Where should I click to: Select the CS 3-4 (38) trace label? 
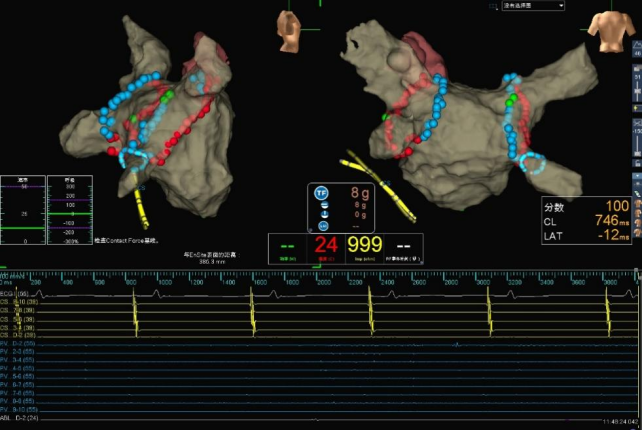[x=17, y=328]
